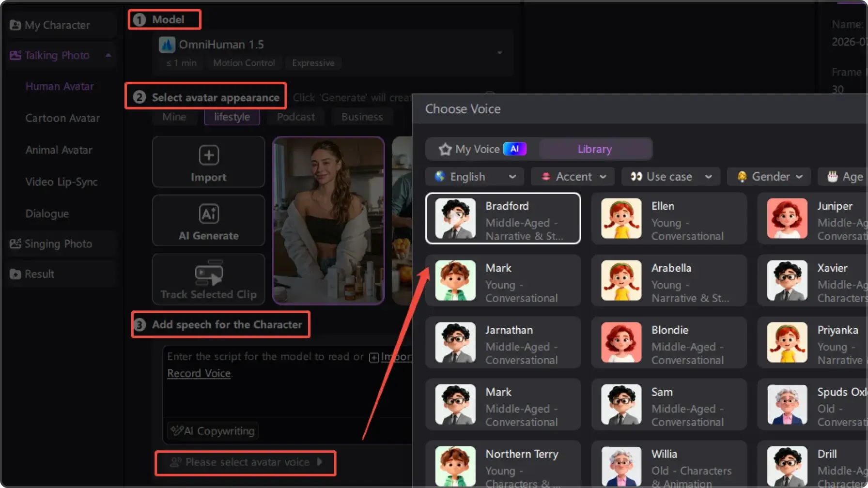Click the Northern Terry voice name
This screenshot has width=868, height=488.
tap(522, 454)
